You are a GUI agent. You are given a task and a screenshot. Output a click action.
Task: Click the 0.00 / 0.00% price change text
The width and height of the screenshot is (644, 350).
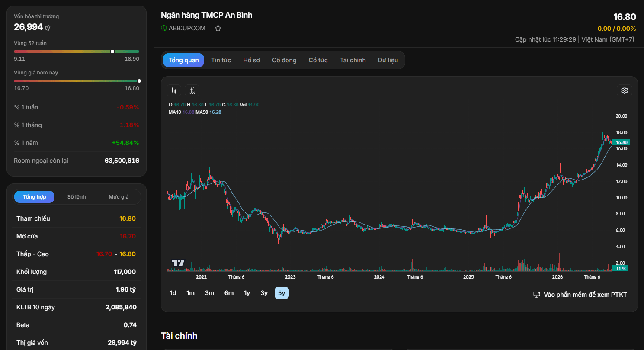(617, 29)
